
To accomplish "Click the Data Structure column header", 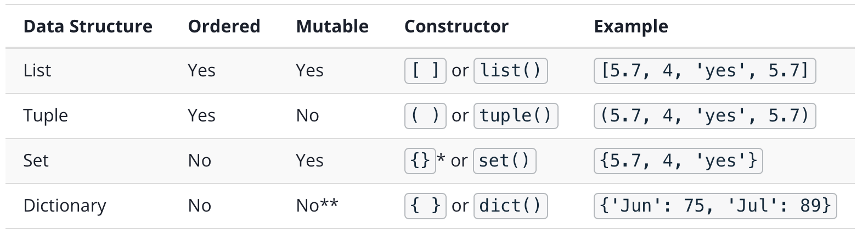I will click(88, 26).
